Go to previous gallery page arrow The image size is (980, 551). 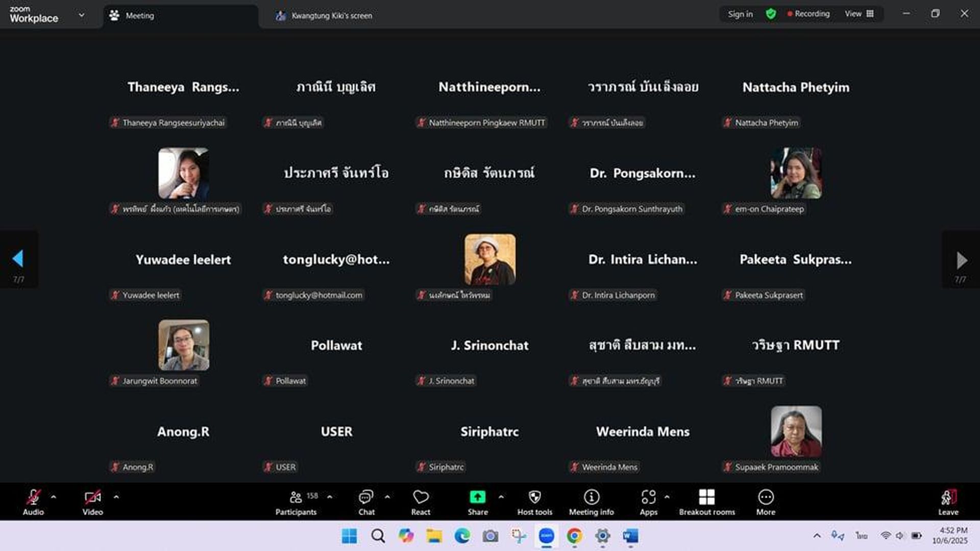click(x=18, y=259)
